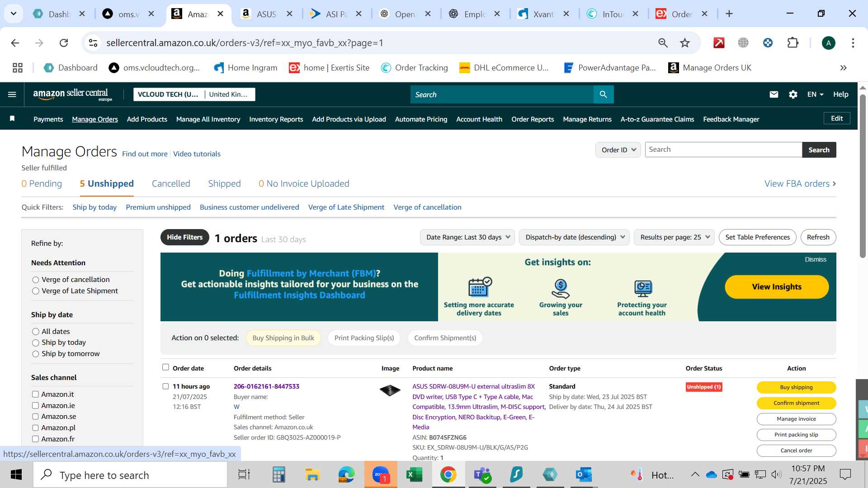Viewport: 868px width, 488px height.
Task: Click the Seller Central search magnifier button
Action: (604, 94)
